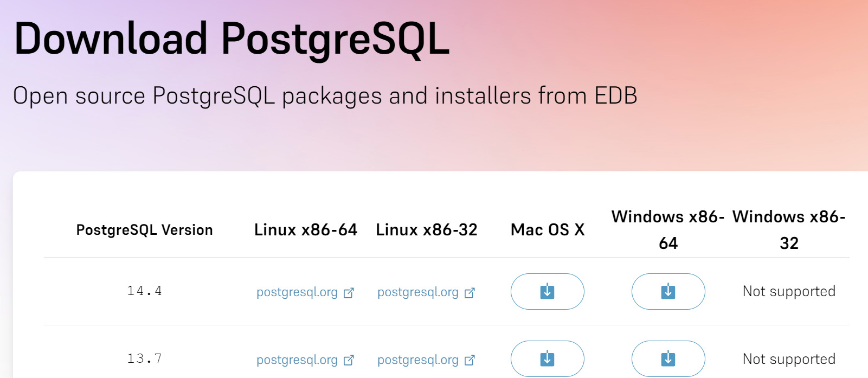Click the Linux x86-64 column header
Image resolution: width=868 pixels, height=378 pixels.
click(x=306, y=230)
